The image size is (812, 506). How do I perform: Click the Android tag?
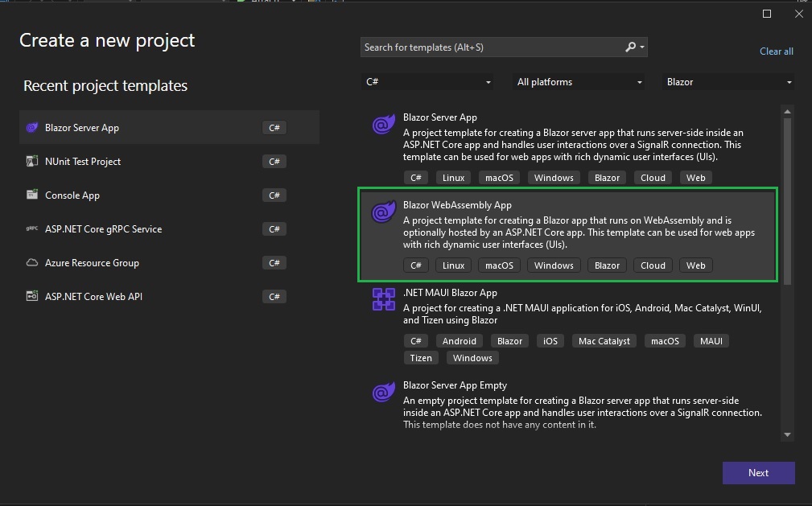click(459, 341)
